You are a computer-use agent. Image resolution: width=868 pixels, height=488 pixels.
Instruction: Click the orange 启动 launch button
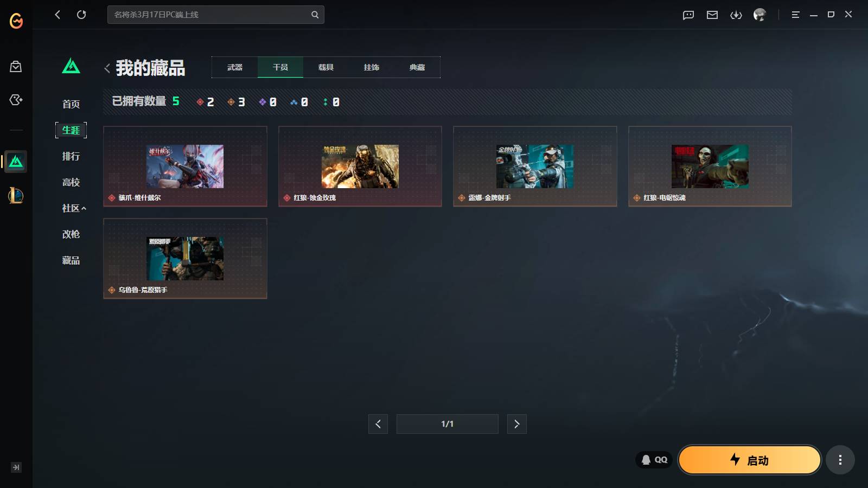[x=750, y=460]
